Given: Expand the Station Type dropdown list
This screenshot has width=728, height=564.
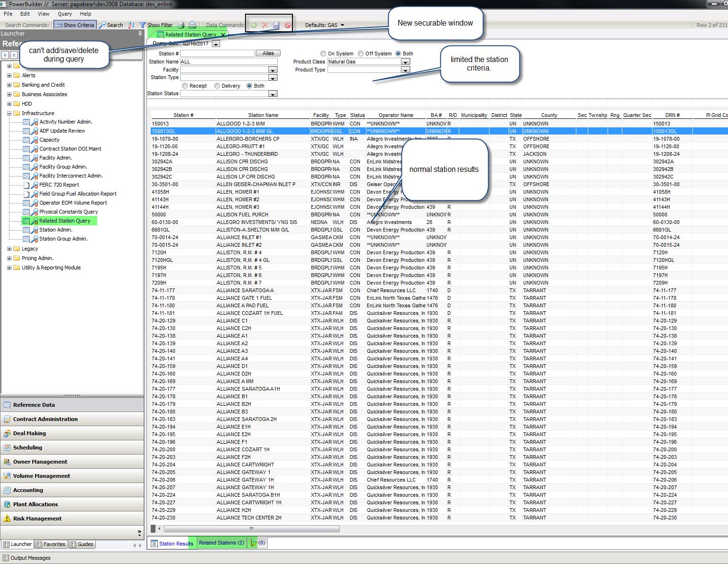Looking at the screenshot, I should coord(272,78).
